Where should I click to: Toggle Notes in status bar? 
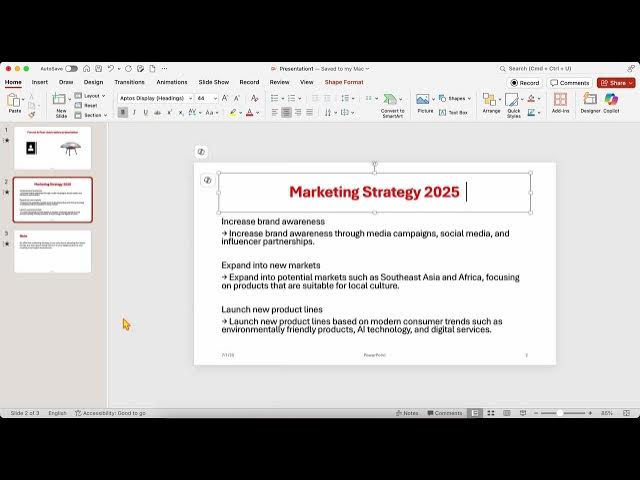pyautogui.click(x=407, y=413)
